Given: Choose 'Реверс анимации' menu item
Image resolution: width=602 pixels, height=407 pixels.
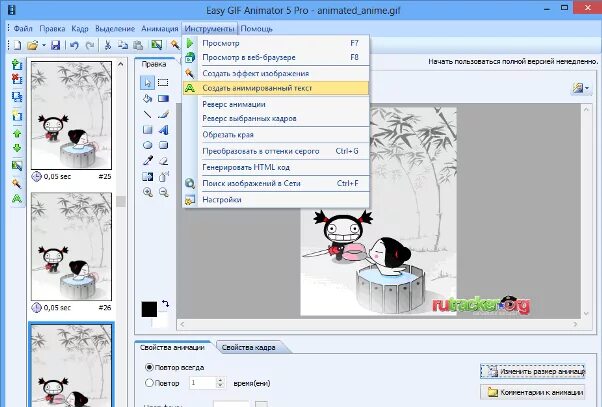Looking at the screenshot, I should click(276, 104).
